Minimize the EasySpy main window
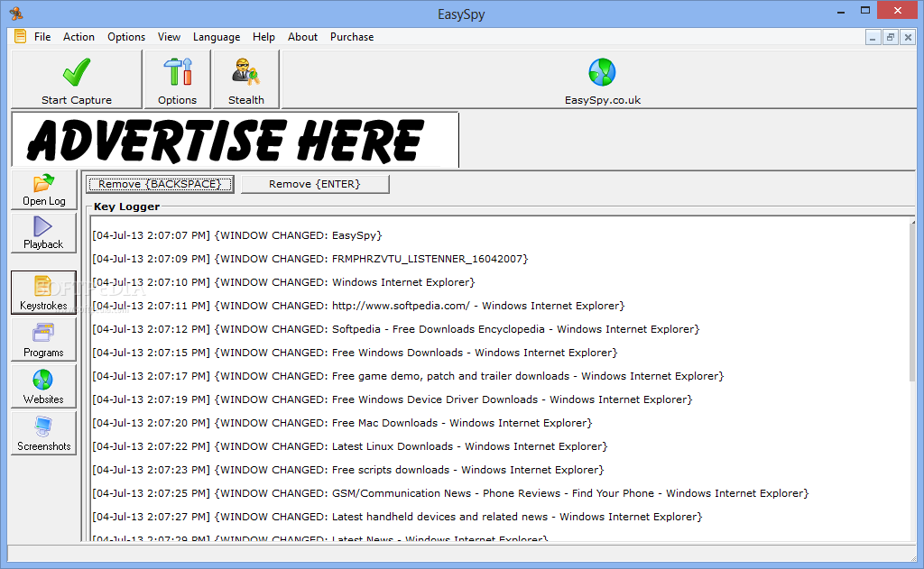Viewport: 924px width, 569px height. coord(841,11)
